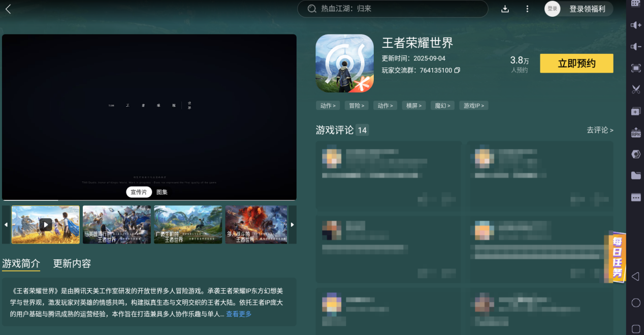Click the round 登录 avatar
Image resolution: width=644 pixels, height=335 pixels.
pyautogui.click(x=553, y=9)
